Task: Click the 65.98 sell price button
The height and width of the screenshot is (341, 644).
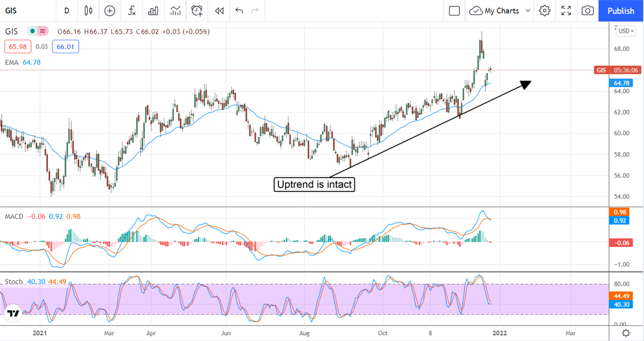Action: tap(17, 47)
